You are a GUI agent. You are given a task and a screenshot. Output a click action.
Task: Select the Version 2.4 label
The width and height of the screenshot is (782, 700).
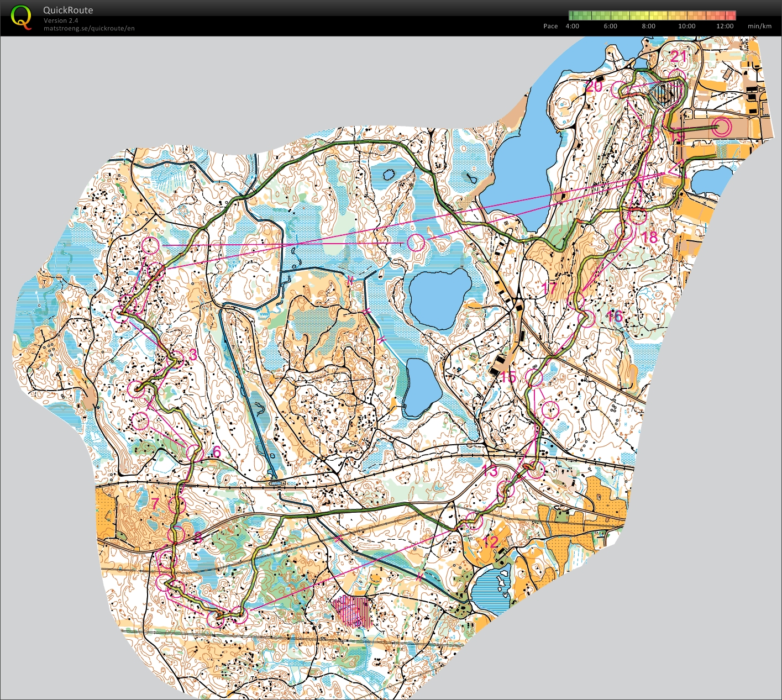(x=61, y=20)
